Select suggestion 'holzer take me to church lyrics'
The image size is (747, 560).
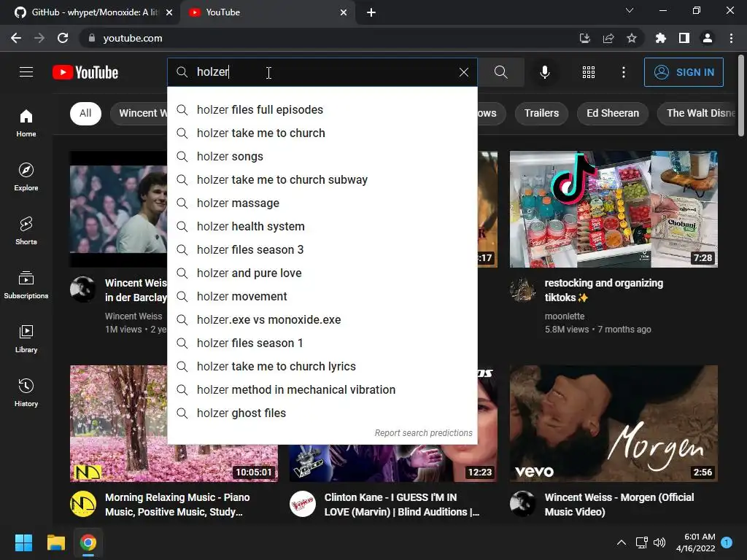point(322,367)
